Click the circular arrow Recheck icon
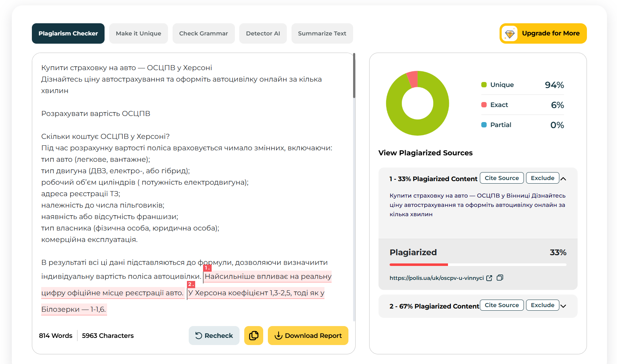Screen dimensions: 617x364 (x=198, y=335)
